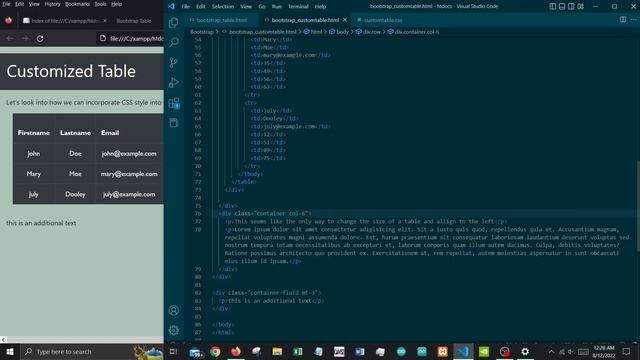Expand the body breadcrumb dropdown

[339, 31]
